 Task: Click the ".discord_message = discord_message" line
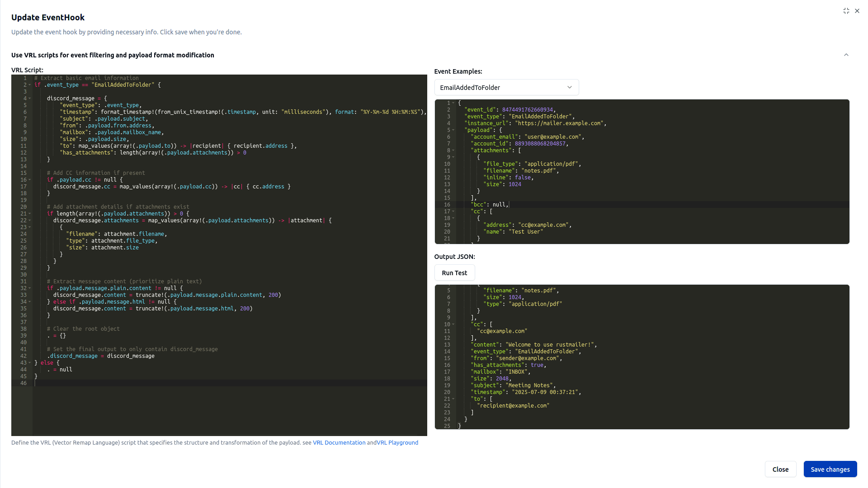pyautogui.click(x=101, y=356)
